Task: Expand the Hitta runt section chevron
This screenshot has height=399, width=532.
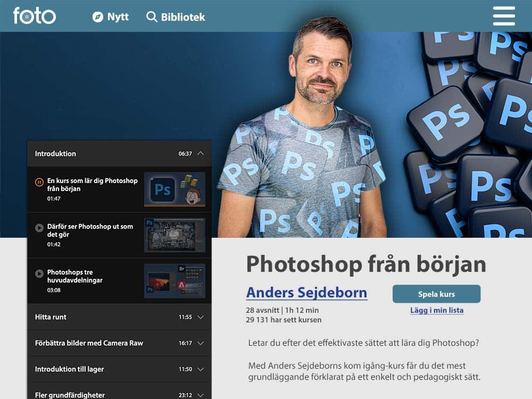Action: pos(201,317)
